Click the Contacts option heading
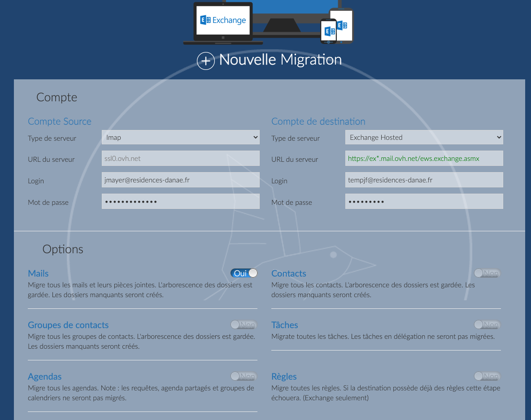This screenshot has width=531, height=420. pyautogui.click(x=289, y=273)
